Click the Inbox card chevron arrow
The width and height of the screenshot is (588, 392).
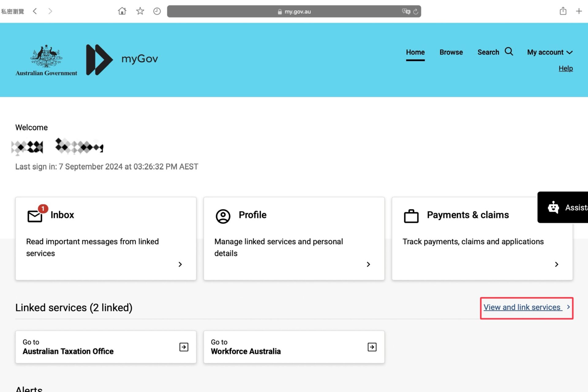coord(180,264)
